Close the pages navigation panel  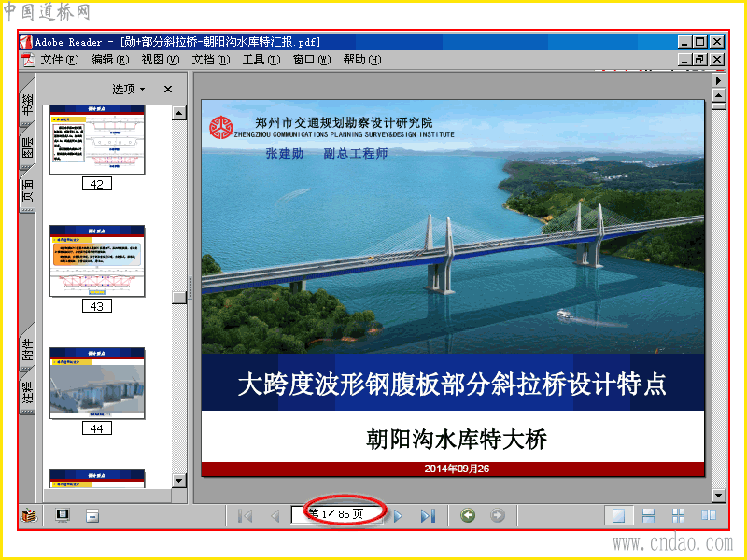(x=168, y=89)
